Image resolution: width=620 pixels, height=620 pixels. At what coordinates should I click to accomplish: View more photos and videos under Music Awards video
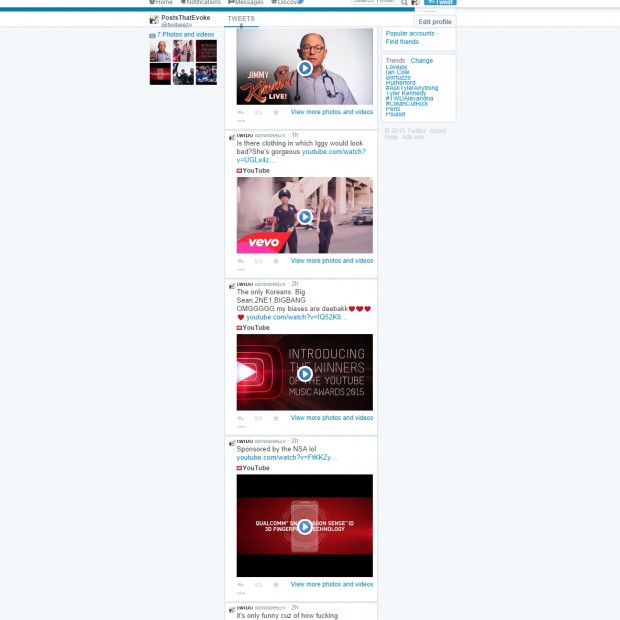332,418
